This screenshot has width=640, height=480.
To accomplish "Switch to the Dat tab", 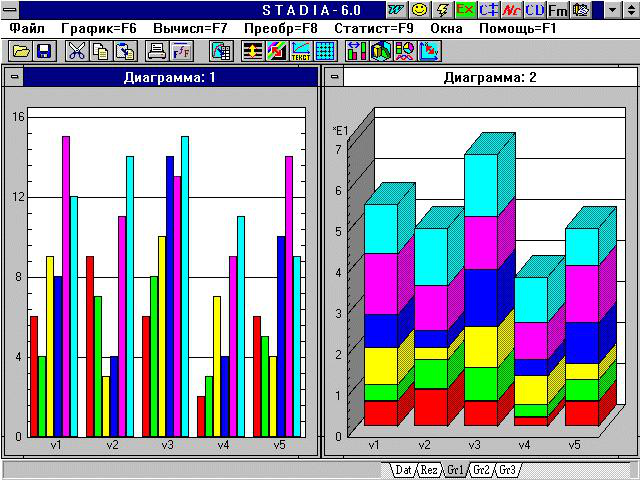I will coord(404,469).
